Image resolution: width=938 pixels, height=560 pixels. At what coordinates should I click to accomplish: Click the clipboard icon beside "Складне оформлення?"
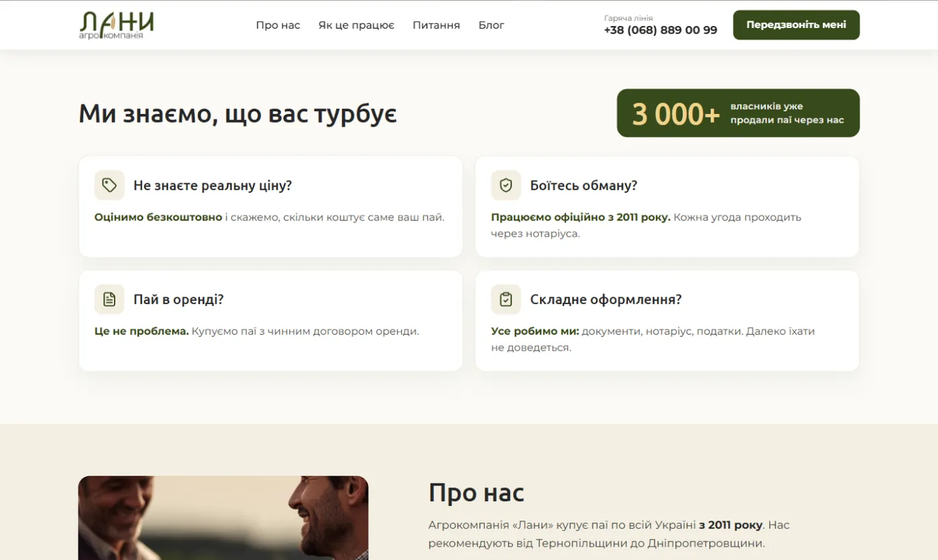[506, 299]
